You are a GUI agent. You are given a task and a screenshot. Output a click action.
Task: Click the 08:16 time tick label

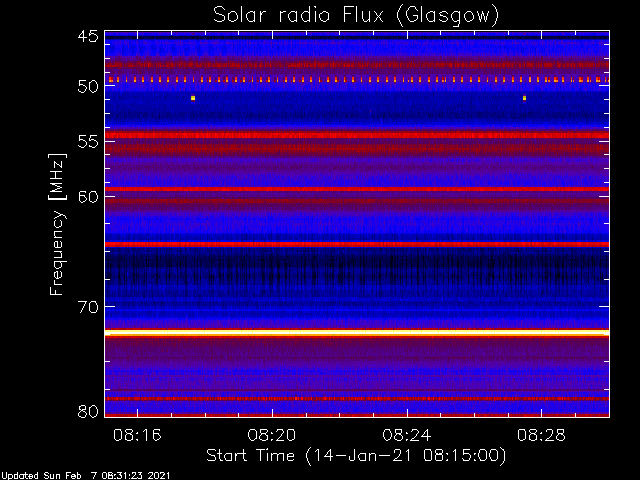tap(137, 435)
